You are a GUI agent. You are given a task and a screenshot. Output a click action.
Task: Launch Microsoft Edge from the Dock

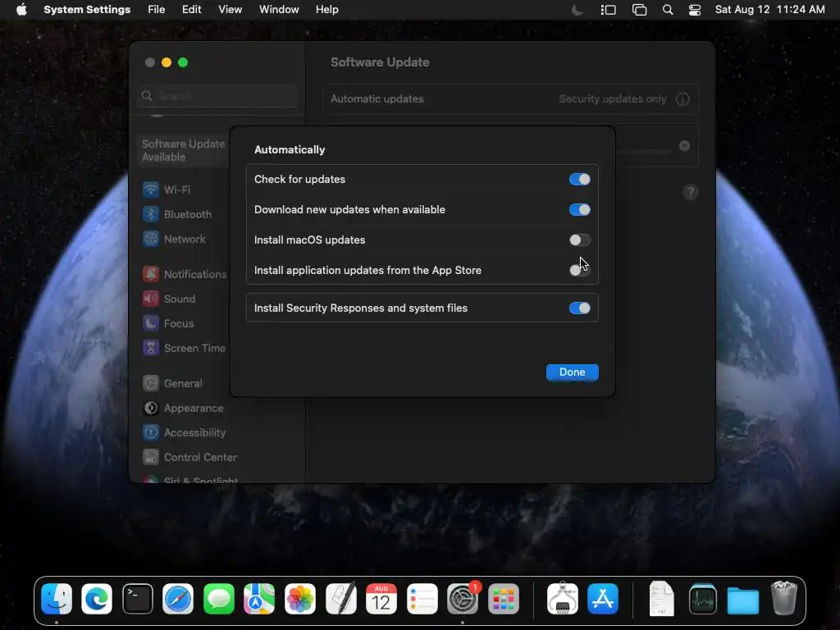coord(97,598)
